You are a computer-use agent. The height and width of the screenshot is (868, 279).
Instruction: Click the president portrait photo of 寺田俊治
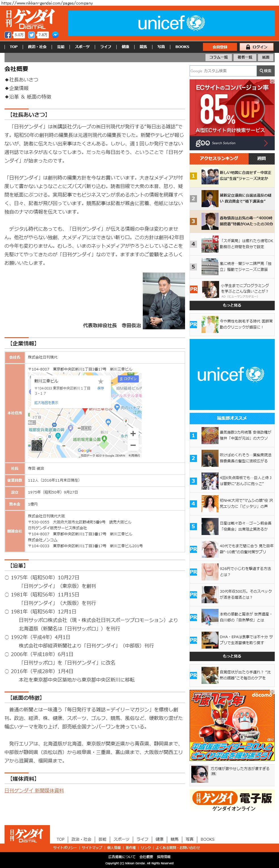click(164, 301)
